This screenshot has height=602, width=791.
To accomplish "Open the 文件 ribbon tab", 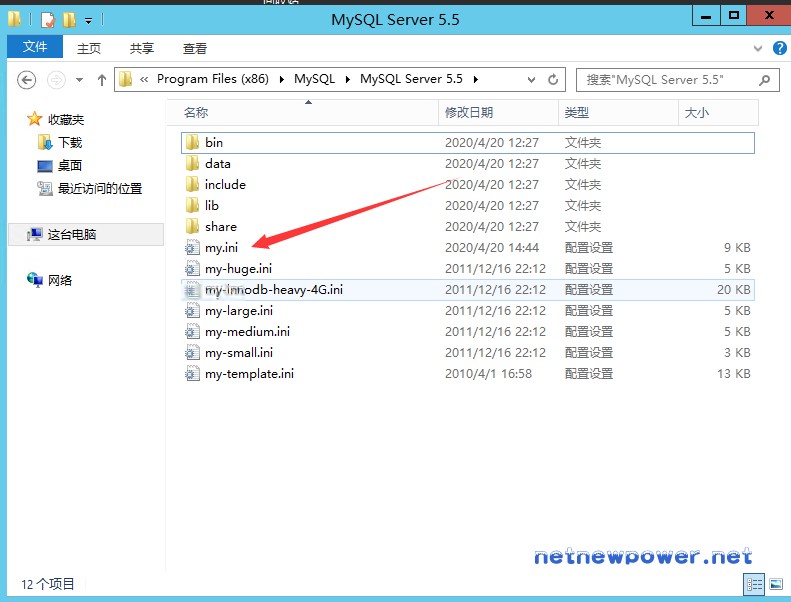I will [x=35, y=47].
